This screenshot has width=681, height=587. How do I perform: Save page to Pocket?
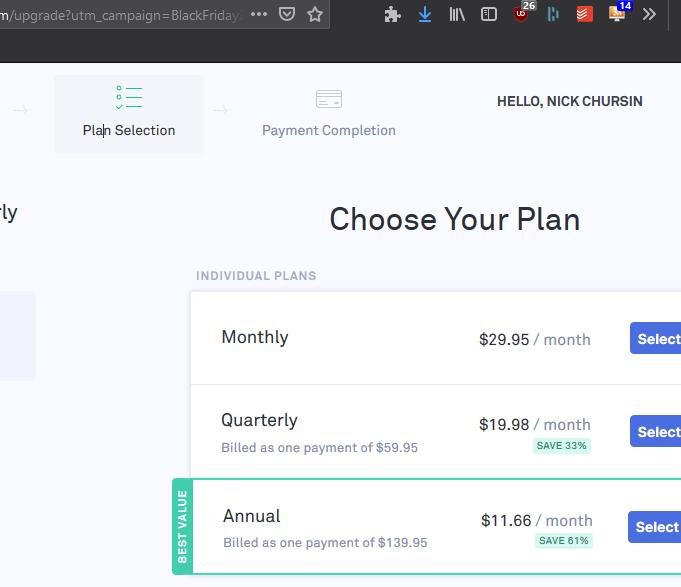(287, 14)
